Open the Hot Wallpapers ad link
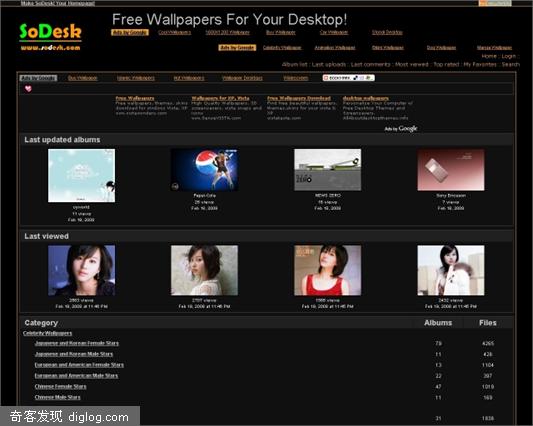 point(189,78)
